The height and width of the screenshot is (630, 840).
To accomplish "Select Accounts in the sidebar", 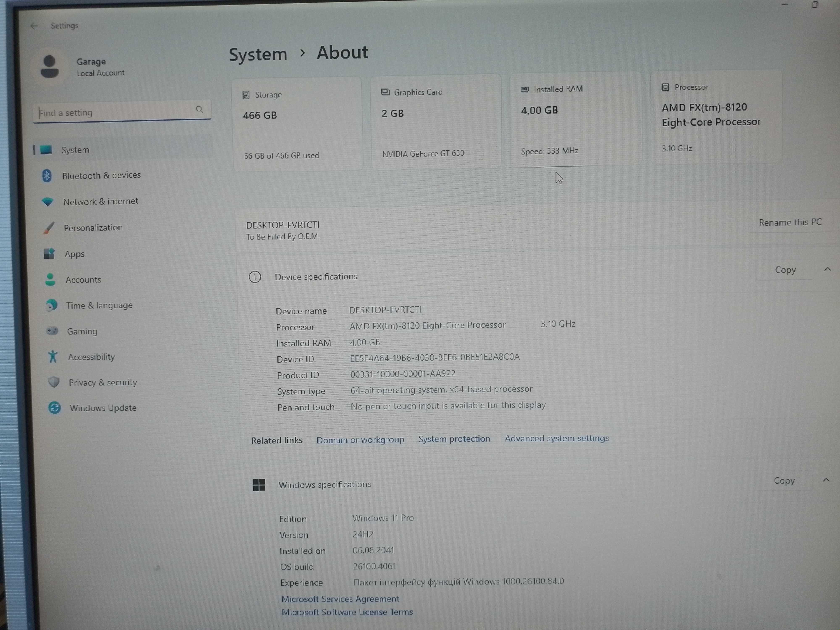I will 83,280.
